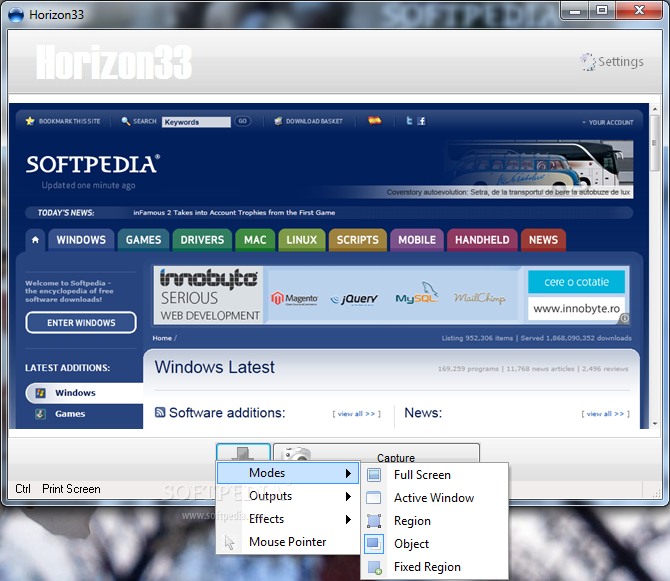
Task: Open the MAC category tab
Action: click(255, 240)
